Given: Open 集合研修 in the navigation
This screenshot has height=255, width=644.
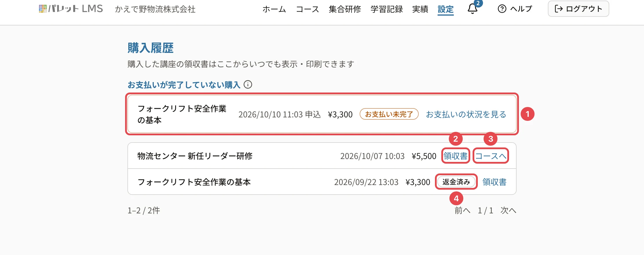Looking at the screenshot, I should 345,9.
